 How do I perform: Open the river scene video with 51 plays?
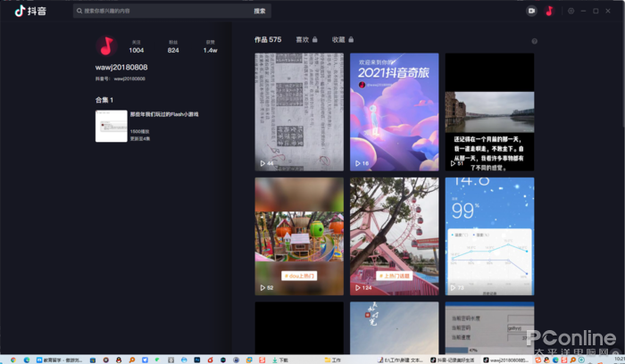pos(489,112)
